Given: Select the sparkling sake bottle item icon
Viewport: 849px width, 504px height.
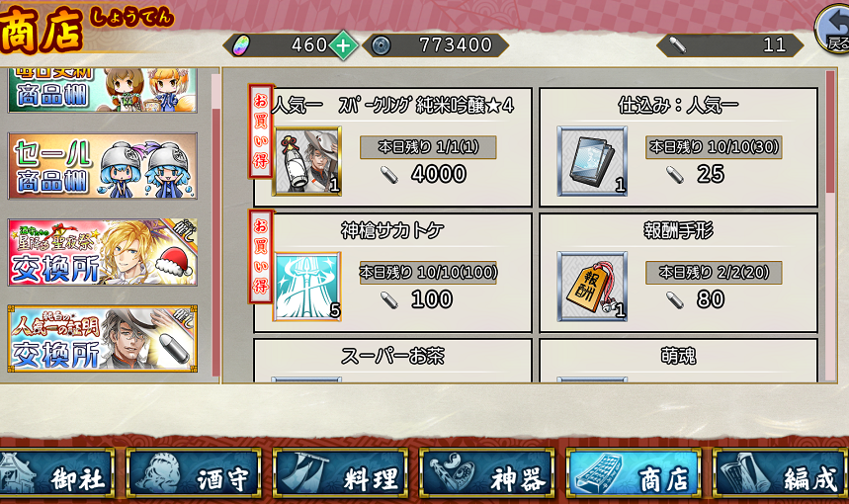Looking at the screenshot, I should 307,161.
